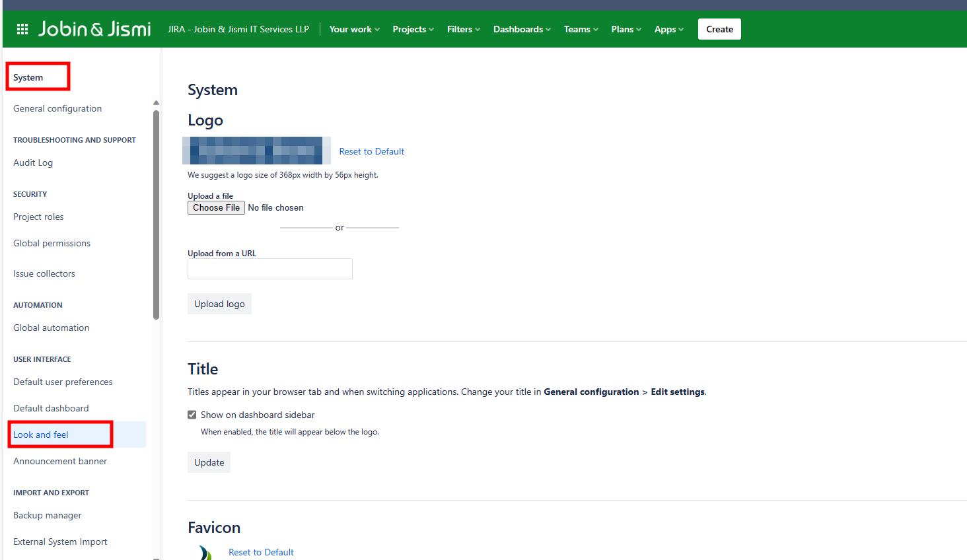967x560 pixels.
Task: Open the Teams menu
Action: click(x=581, y=29)
